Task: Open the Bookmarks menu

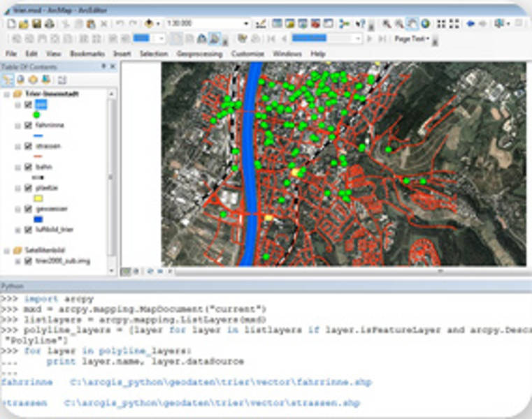Action: click(x=87, y=54)
